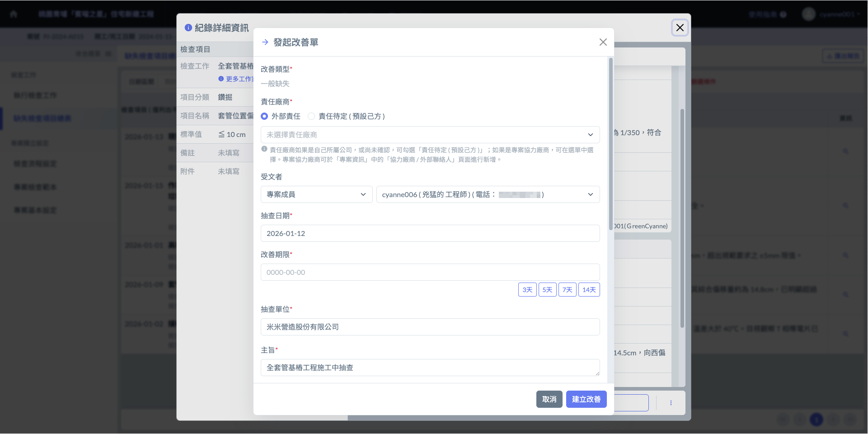868x434 pixels.
Task: Pick the 7天 deadline shortcut
Action: (567, 290)
